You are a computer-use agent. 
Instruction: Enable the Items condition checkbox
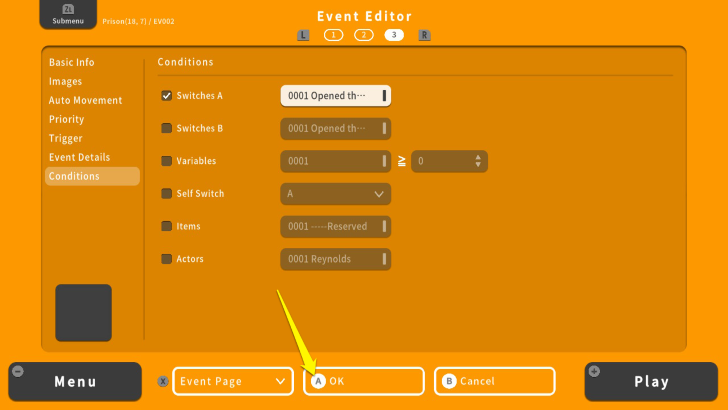pos(166,226)
